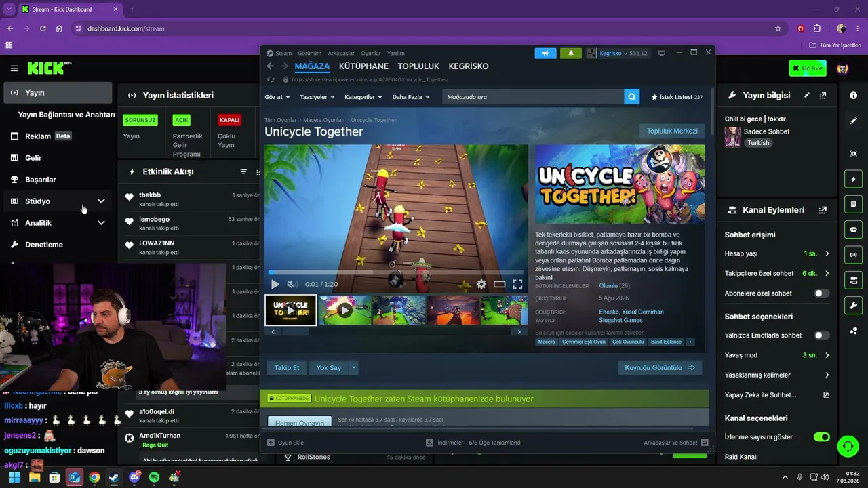Image resolution: width=868 pixels, height=488 pixels.
Task: Click the Takip Et button
Action: pos(287,368)
